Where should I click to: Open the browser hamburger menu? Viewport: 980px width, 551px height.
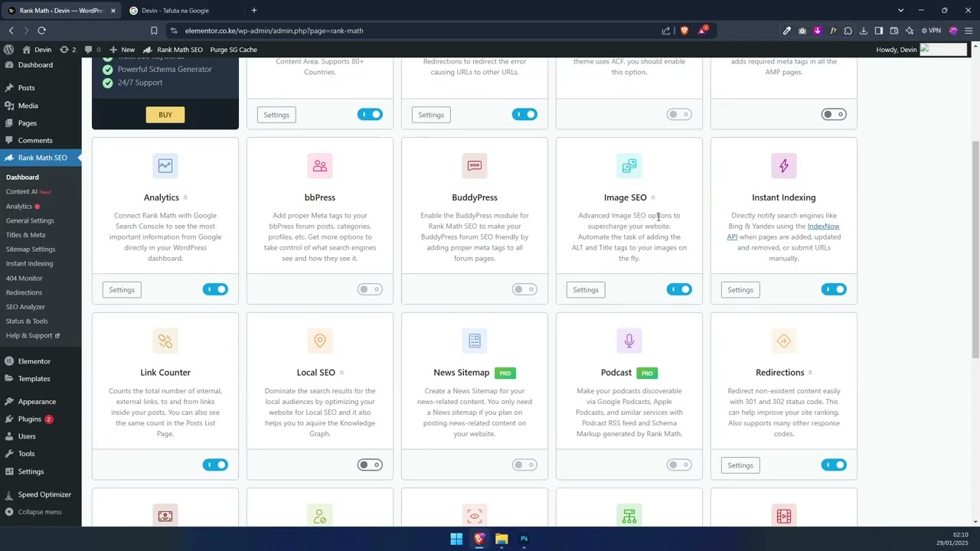click(969, 31)
